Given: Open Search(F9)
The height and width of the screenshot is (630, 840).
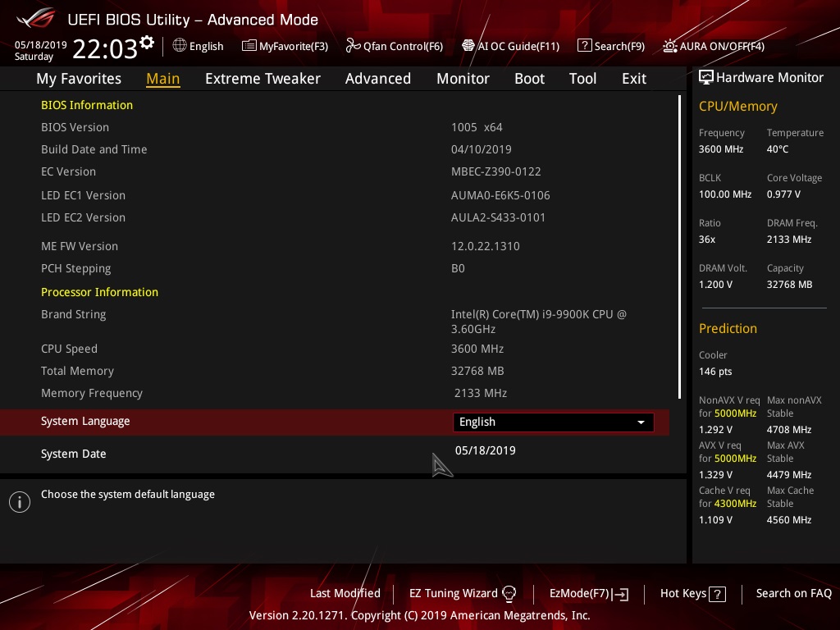Looking at the screenshot, I should click(611, 46).
